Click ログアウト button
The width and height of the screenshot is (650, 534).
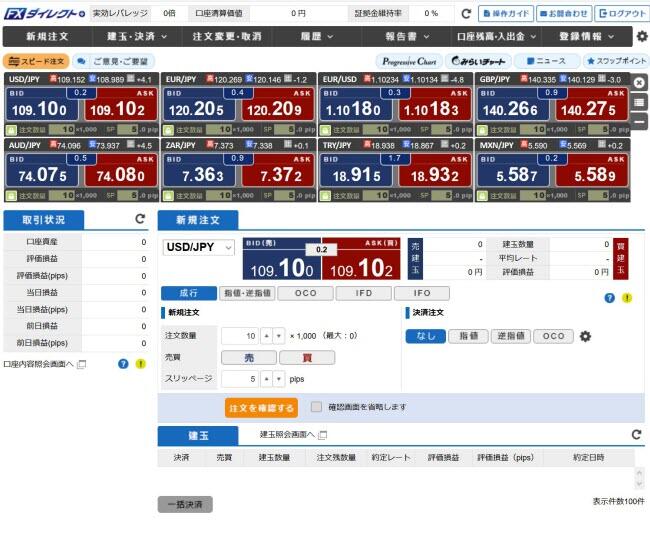[x=622, y=14]
